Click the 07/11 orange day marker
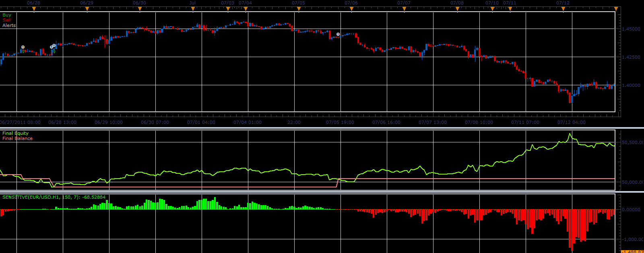Screen dimensions: 644x253 pos(510,9)
